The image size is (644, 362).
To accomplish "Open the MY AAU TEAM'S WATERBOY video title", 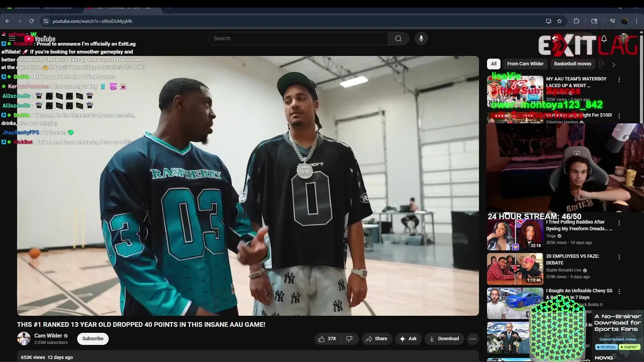I will click(x=576, y=82).
